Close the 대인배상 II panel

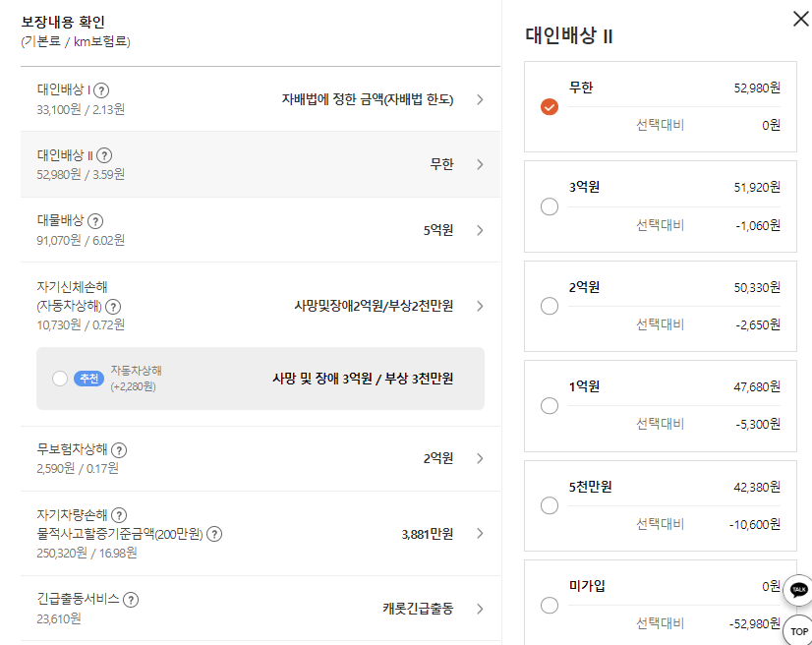tap(800, 19)
